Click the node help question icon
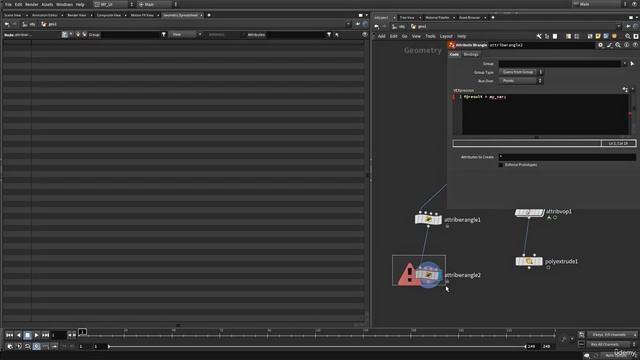The height and width of the screenshot is (360, 640). point(635,45)
